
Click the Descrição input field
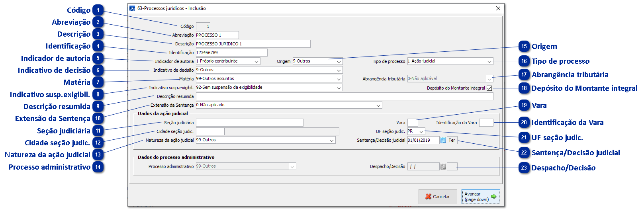253,44
